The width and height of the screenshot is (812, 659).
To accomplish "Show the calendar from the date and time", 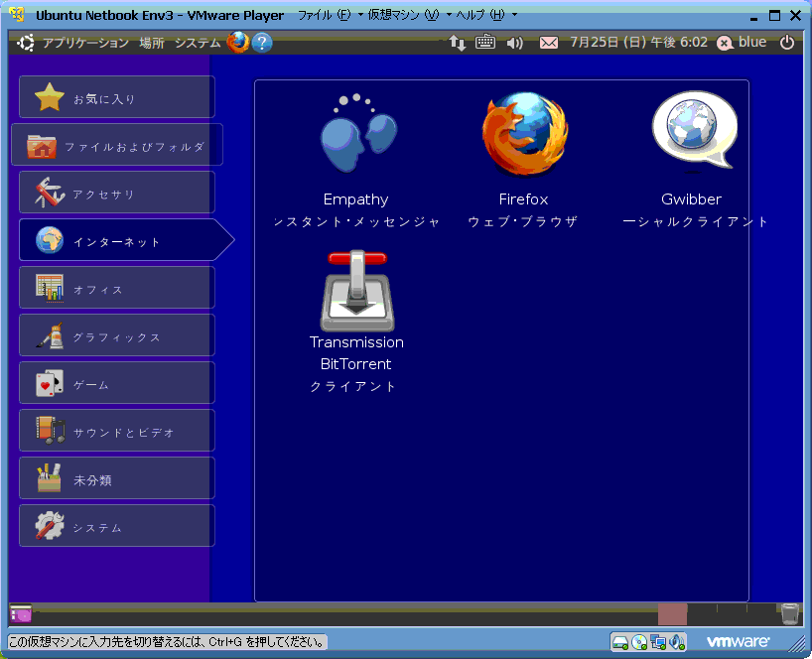I will tap(638, 42).
